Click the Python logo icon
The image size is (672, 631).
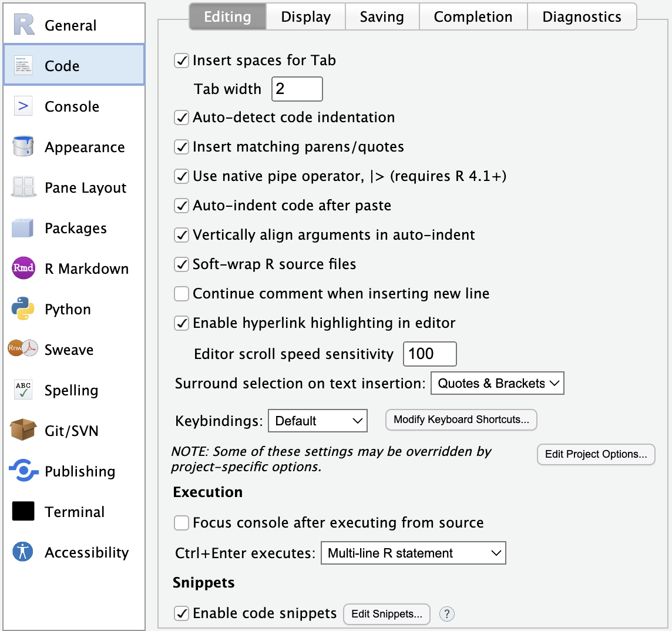point(23,308)
